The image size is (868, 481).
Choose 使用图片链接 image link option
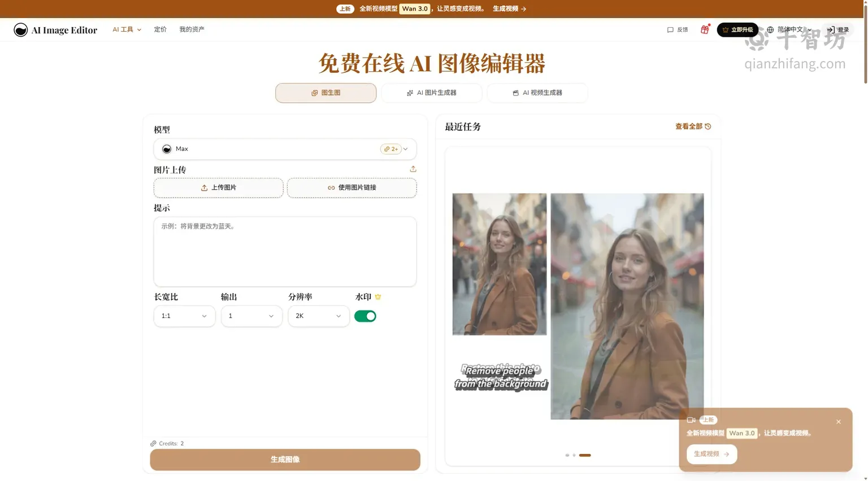click(351, 188)
